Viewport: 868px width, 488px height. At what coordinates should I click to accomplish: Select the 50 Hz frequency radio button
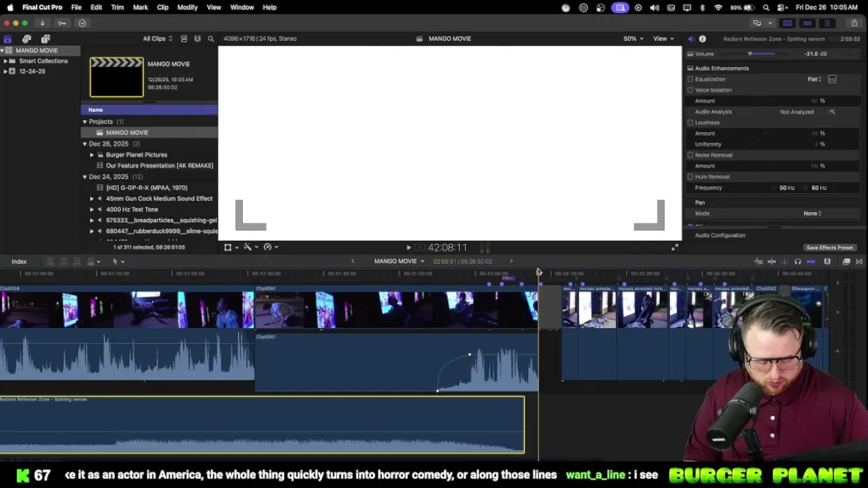click(x=774, y=188)
